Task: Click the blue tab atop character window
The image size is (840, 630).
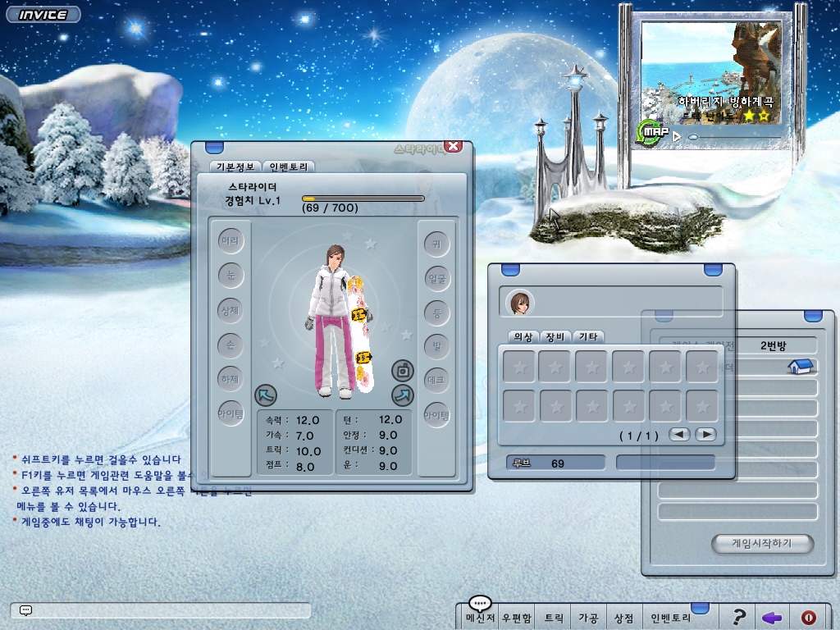Action: (x=214, y=147)
